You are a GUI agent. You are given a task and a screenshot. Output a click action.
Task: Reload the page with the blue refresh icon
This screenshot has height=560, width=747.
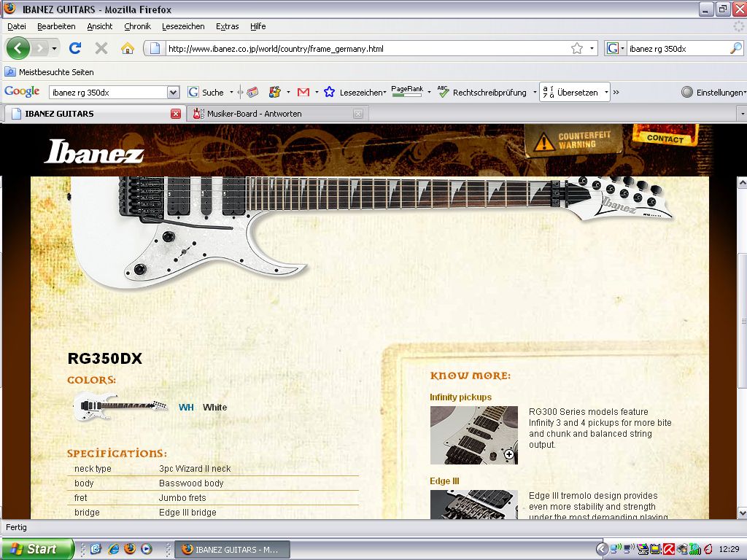(x=75, y=48)
